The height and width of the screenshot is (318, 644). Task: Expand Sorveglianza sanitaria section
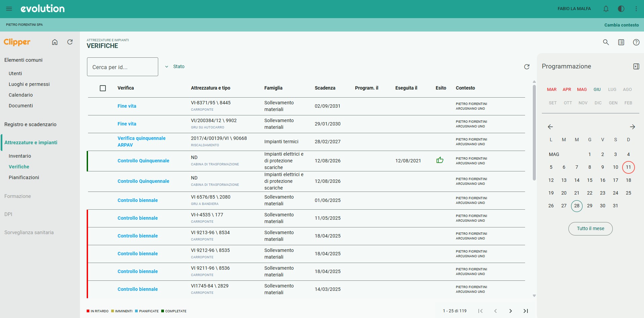point(29,232)
